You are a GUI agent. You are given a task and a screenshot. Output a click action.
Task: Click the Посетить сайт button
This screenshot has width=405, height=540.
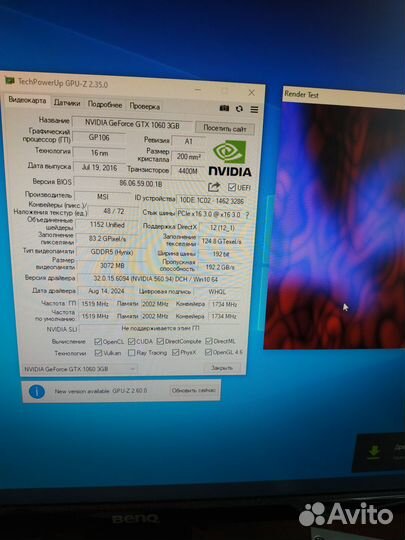[x=225, y=128]
